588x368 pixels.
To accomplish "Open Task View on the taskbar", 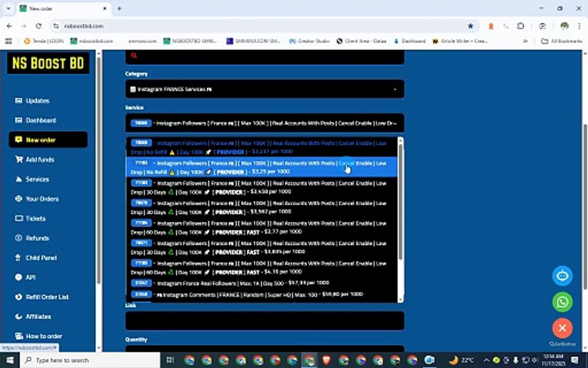I will point(170,360).
